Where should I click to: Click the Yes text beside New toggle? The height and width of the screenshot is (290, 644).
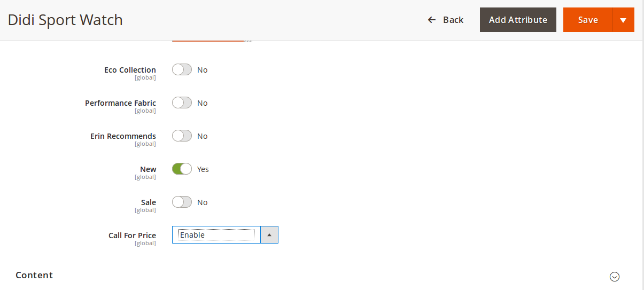point(203,169)
